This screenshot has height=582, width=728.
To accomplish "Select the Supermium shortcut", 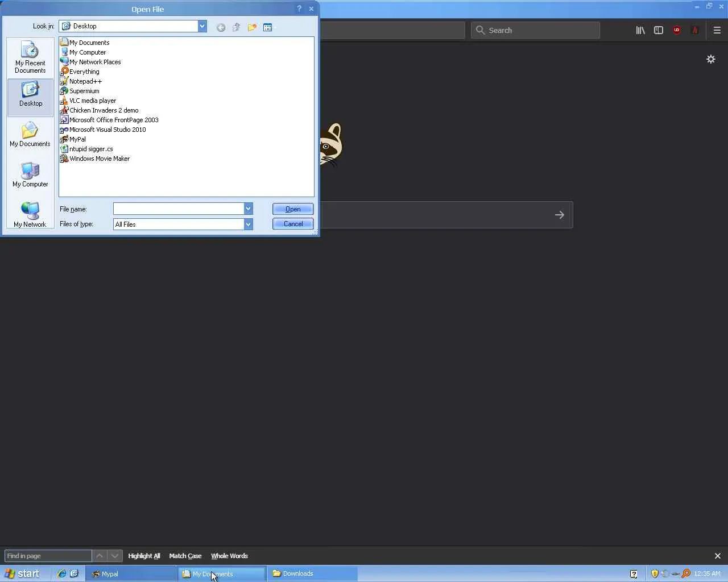I will tap(80, 91).
